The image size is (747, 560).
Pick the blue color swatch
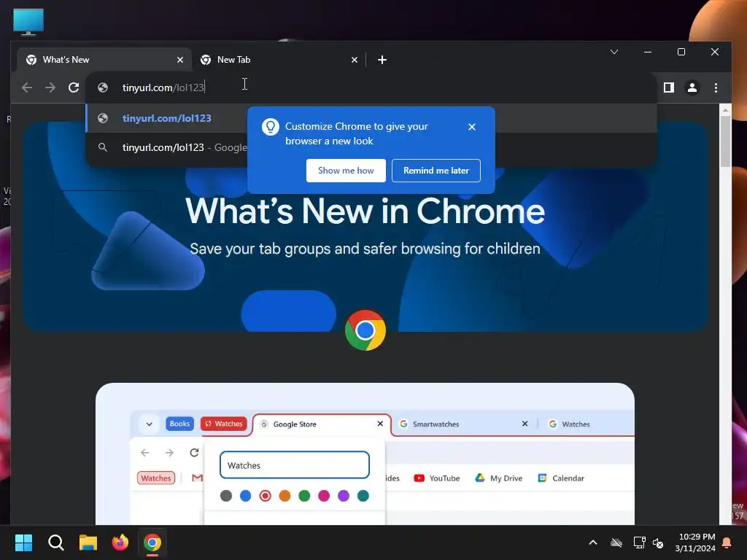[x=246, y=496]
